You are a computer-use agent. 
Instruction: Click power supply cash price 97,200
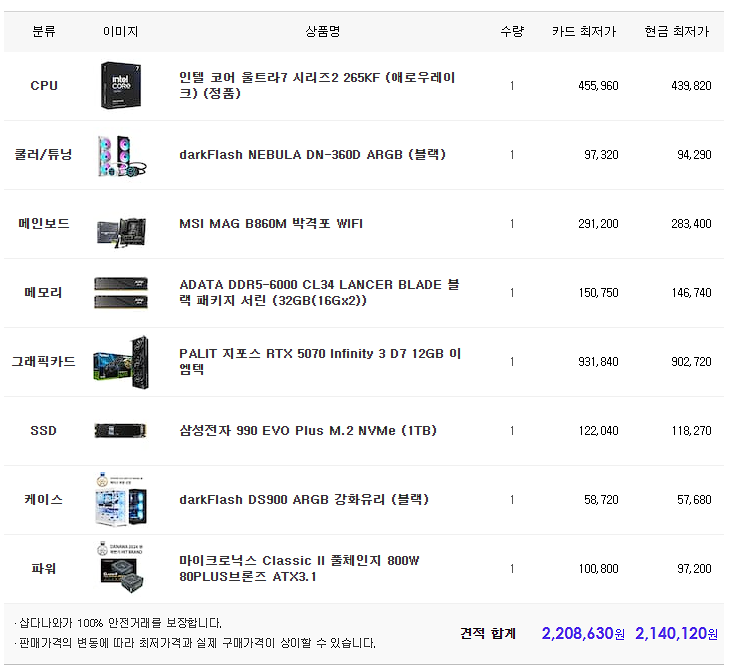694,569
